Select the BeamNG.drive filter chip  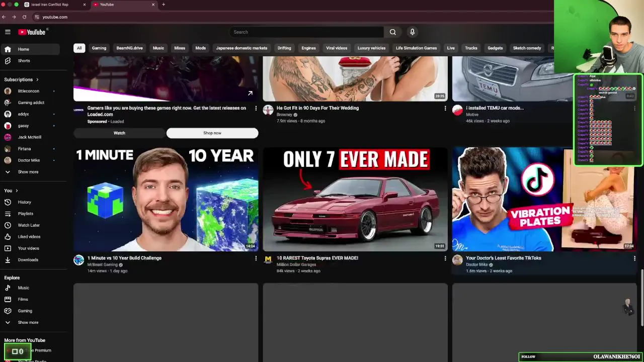point(129,48)
